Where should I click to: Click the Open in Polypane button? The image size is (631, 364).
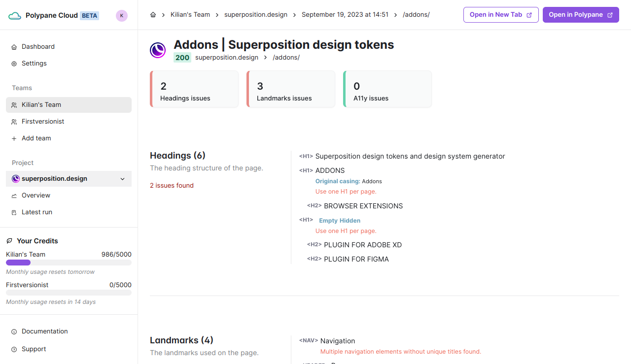point(581,15)
